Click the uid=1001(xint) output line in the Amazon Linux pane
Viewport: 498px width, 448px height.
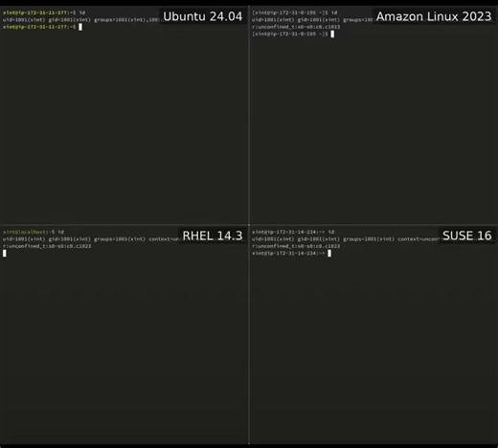[x=312, y=20]
